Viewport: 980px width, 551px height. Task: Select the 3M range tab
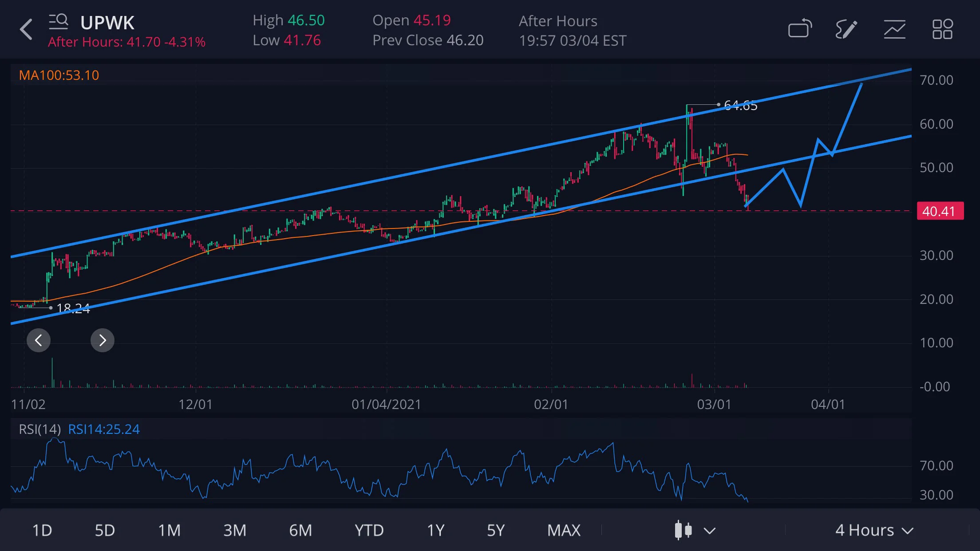[234, 530]
